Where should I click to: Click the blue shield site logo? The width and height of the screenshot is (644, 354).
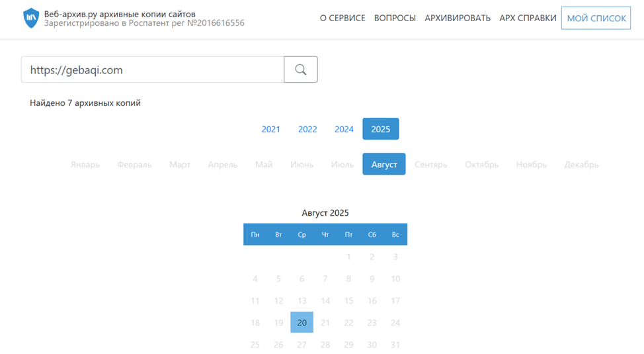[31, 18]
